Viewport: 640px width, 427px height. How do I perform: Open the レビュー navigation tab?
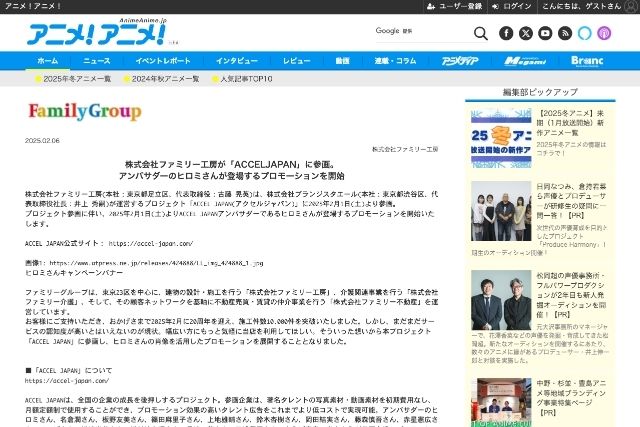[x=297, y=61]
